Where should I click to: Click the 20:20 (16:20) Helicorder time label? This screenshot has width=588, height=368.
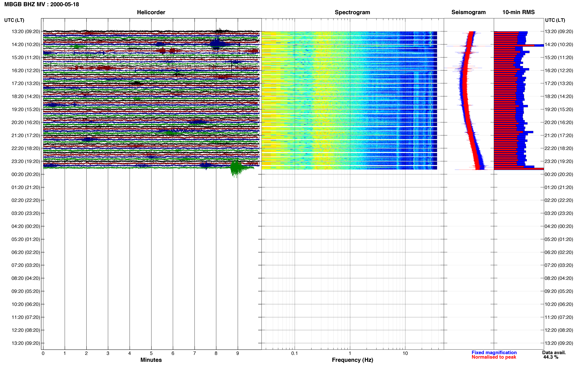point(26,122)
